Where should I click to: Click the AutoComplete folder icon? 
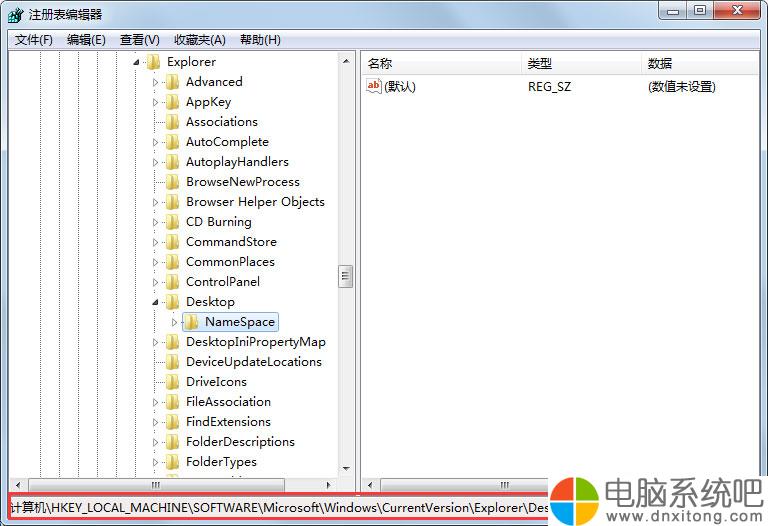pyautogui.click(x=172, y=142)
